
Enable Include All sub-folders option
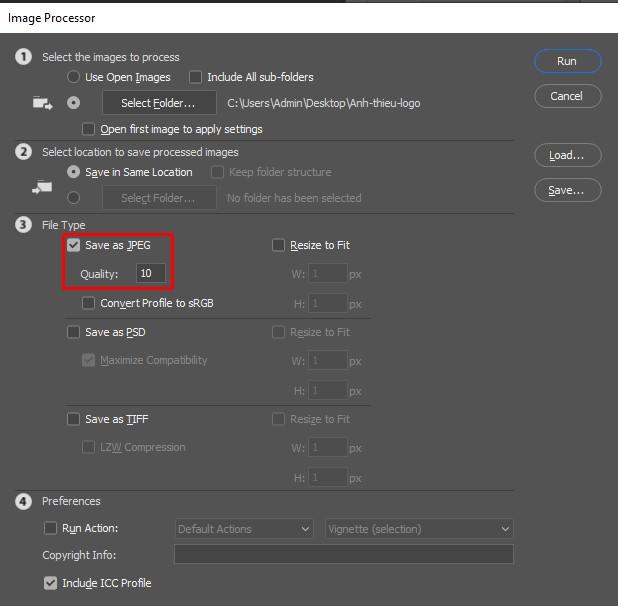pos(196,77)
